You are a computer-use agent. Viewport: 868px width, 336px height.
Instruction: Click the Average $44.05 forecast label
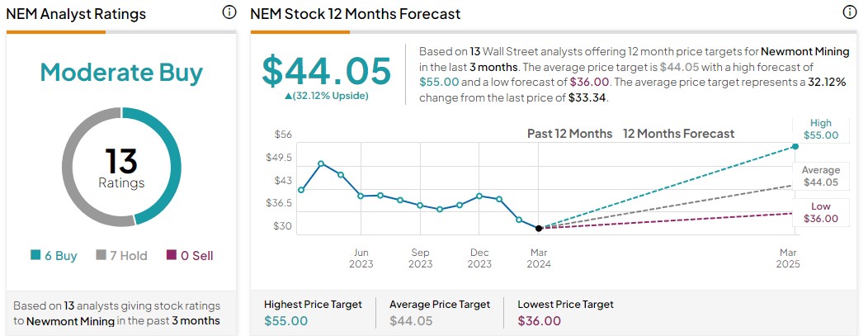820,176
